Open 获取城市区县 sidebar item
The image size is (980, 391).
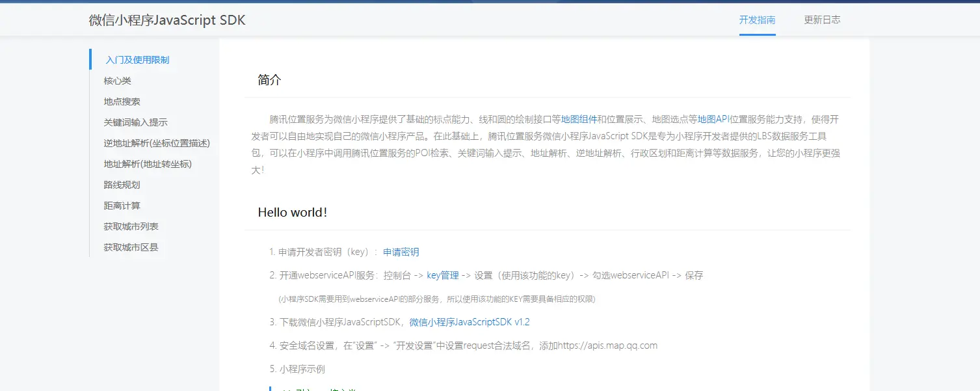tap(131, 247)
